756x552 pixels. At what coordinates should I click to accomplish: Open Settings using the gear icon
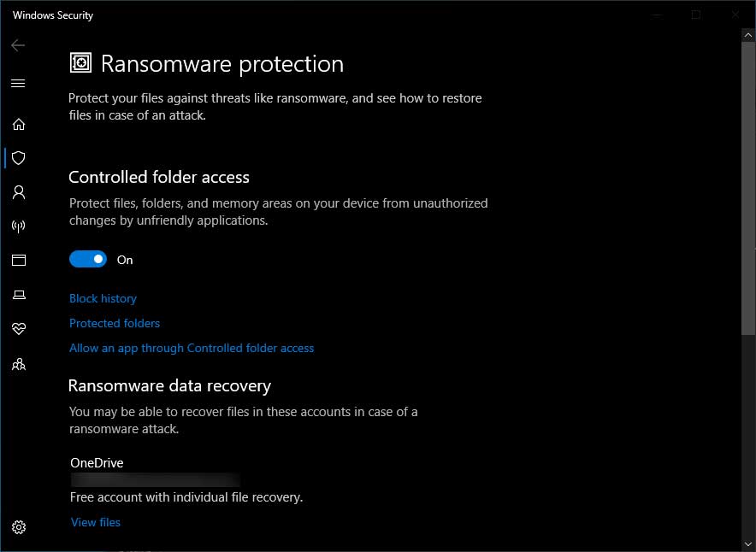click(x=18, y=528)
